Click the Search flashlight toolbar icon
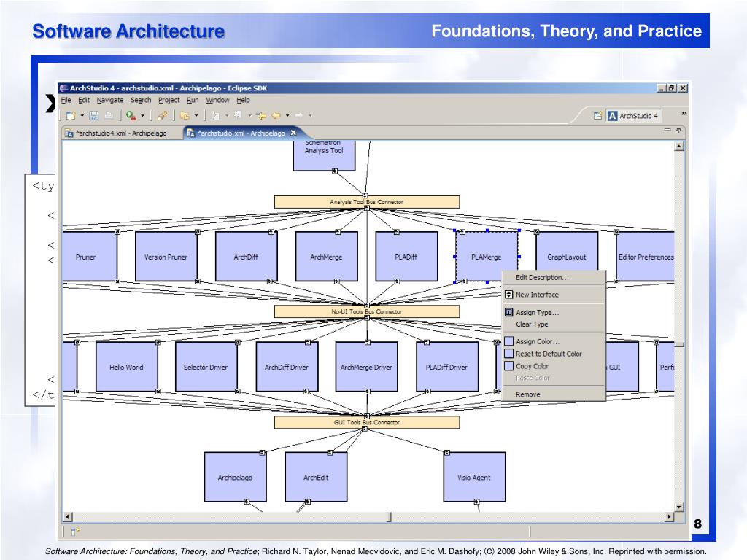Viewport: 747px width, 560px height. (x=162, y=115)
